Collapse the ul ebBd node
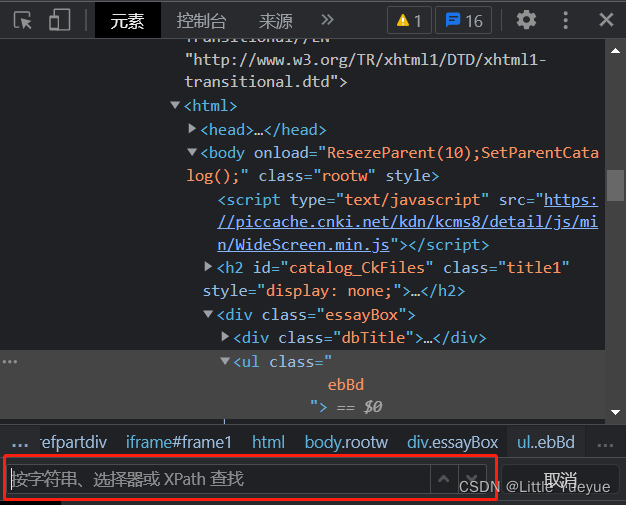626x505 pixels. pos(225,361)
